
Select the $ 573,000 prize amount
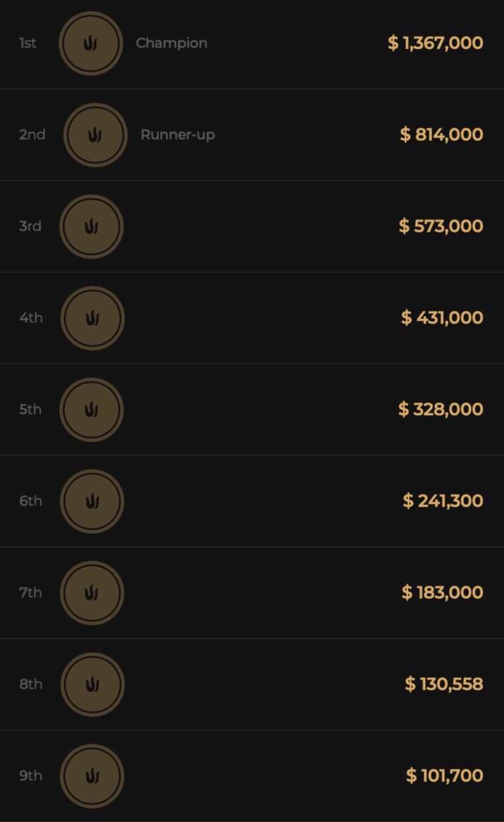[x=441, y=226]
